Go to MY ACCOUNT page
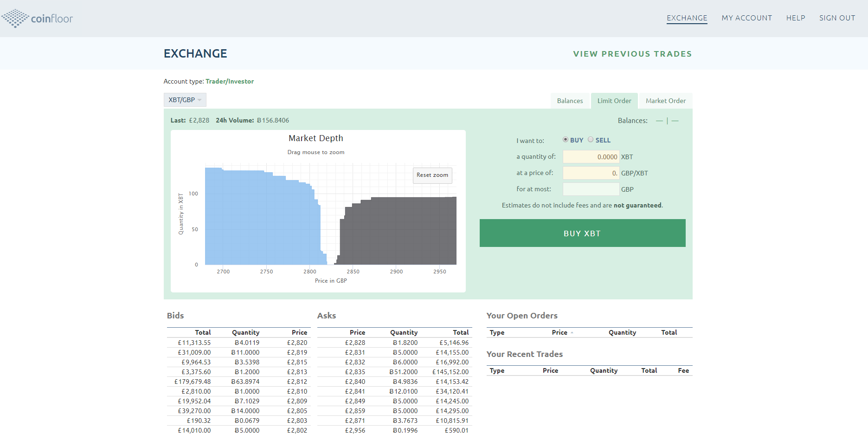Screen dimensions: 868x434 [x=747, y=18]
